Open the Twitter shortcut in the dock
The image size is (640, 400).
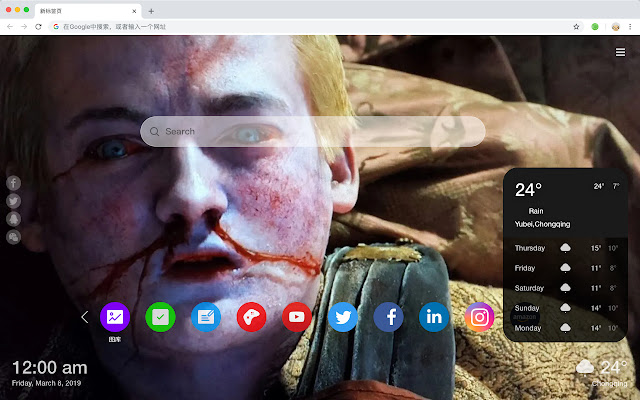[342, 317]
